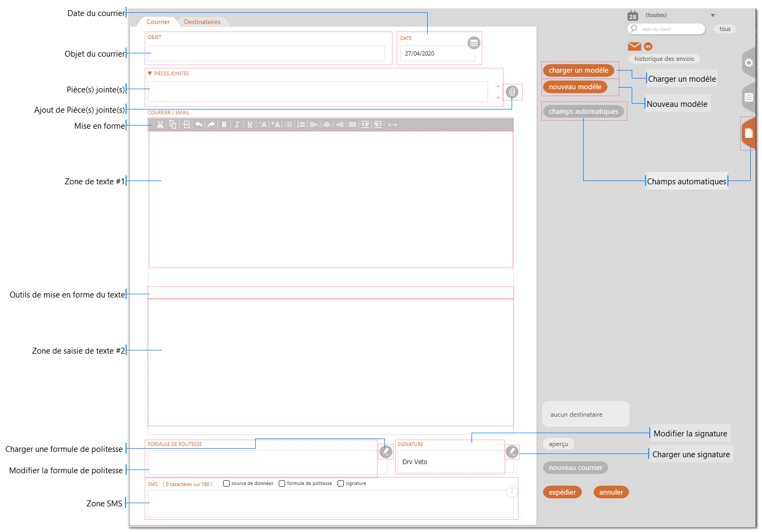Check the formule de politesse SMS checkbox
This screenshot has width=762, height=532.
[x=282, y=483]
